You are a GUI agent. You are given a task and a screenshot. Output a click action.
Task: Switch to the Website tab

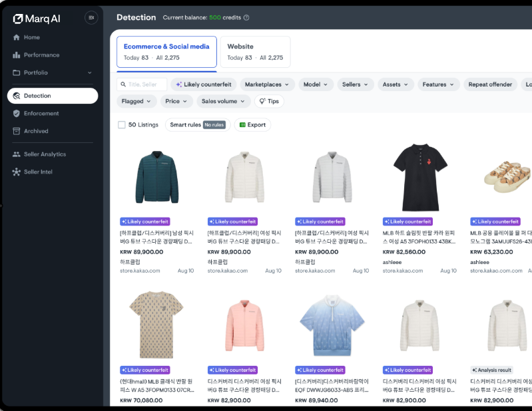[x=255, y=52]
